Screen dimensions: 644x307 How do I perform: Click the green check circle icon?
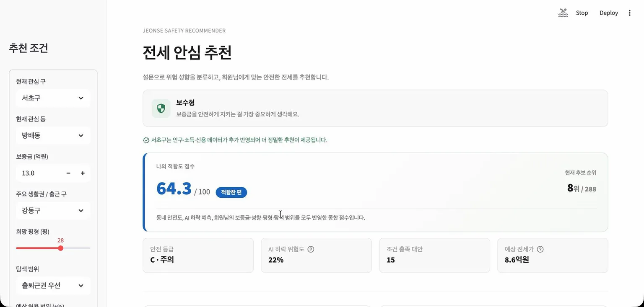click(146, 140)
